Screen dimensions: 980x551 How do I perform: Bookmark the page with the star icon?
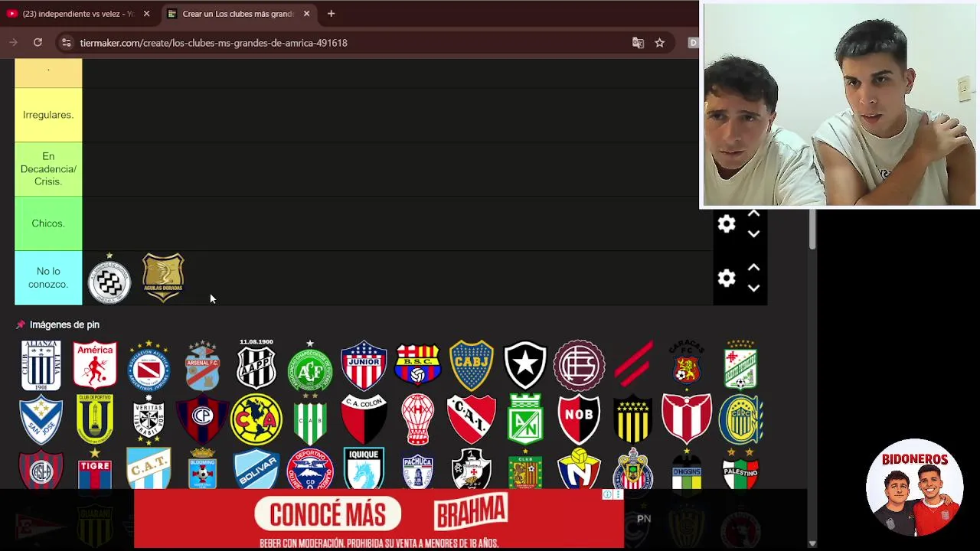coord(659,43)
